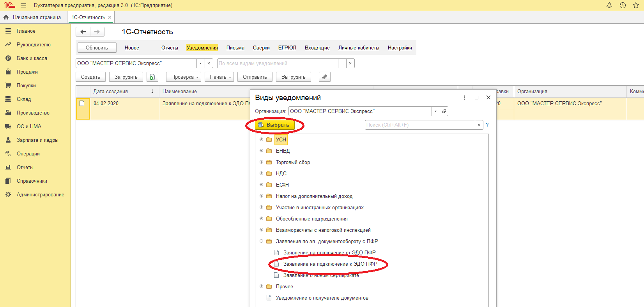Open Банк и касса section
The height and width of the screenshot is (307, 644).
click(x=32, y=58)
